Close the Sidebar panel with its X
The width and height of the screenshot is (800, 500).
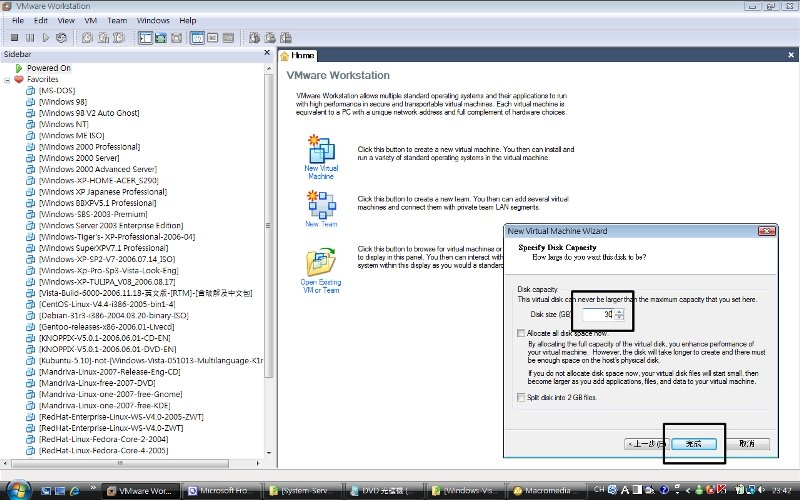click(267, 53)
